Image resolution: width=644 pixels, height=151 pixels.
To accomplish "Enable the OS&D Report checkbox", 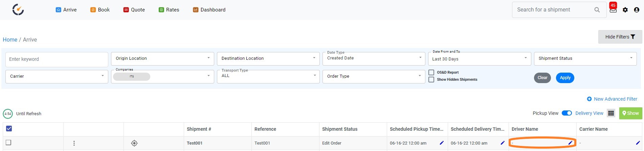I will (x=431, y=72).
